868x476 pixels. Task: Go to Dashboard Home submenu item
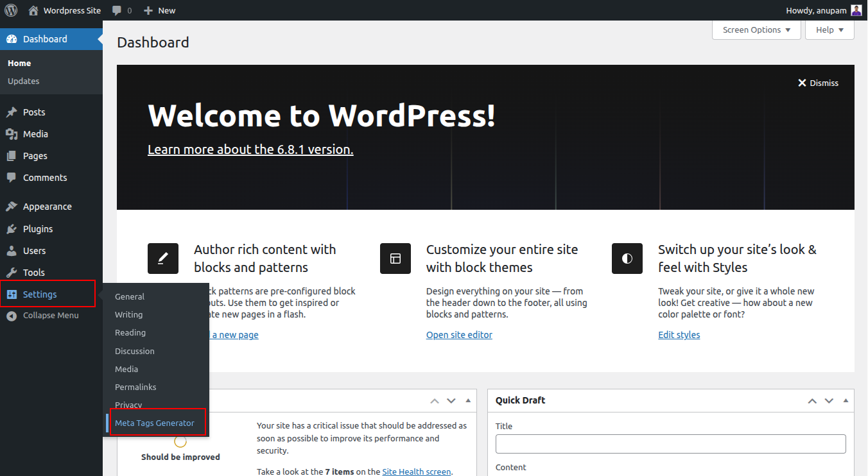pyautogui.click(x=19, y=63)
